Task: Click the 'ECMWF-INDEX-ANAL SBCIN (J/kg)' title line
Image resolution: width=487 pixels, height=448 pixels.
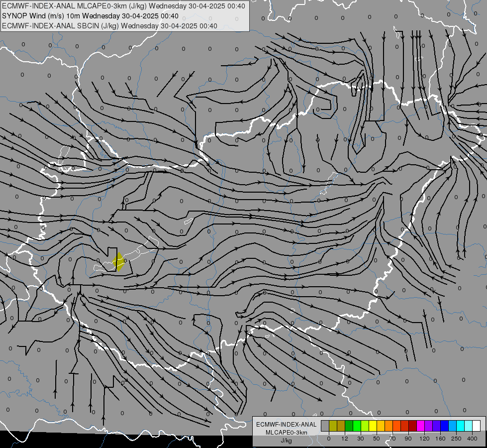Action: [109, 26]
